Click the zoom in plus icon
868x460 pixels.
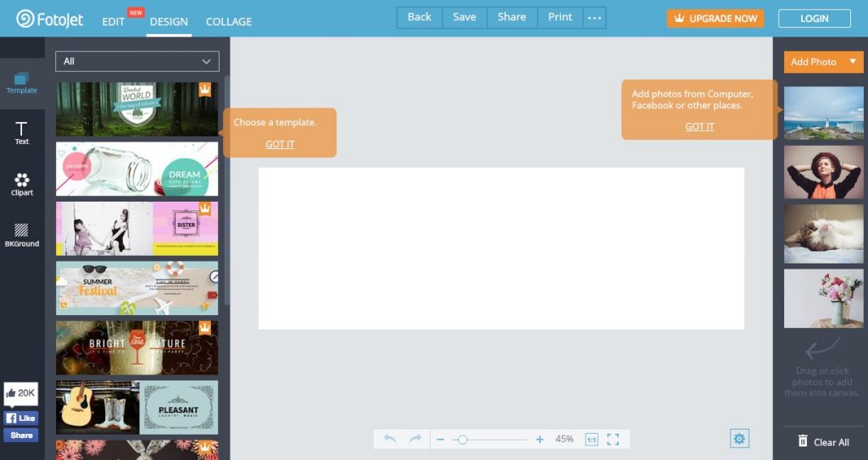pyautogui.click(x=540, y=439)
